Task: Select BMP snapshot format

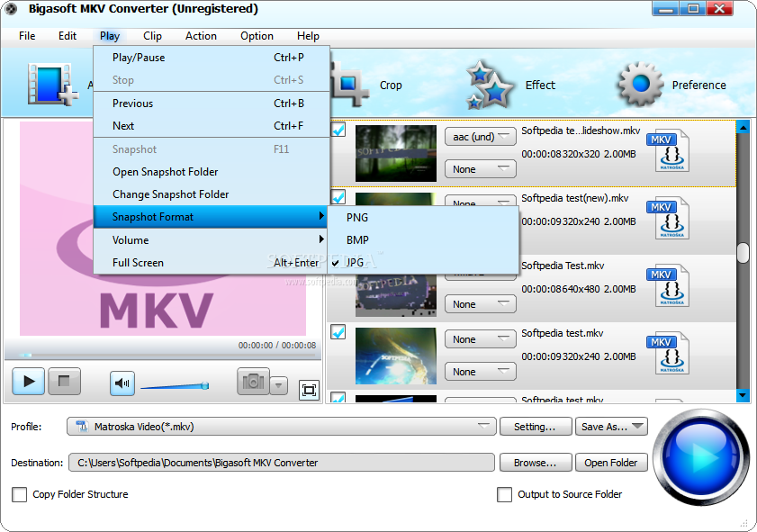Action: (423, 240)
